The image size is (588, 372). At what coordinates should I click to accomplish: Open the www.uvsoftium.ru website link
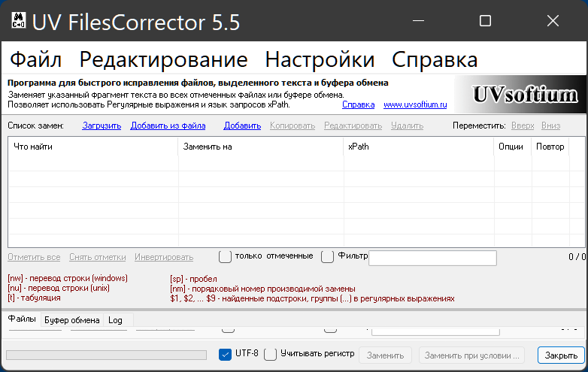tap(415, 104)
